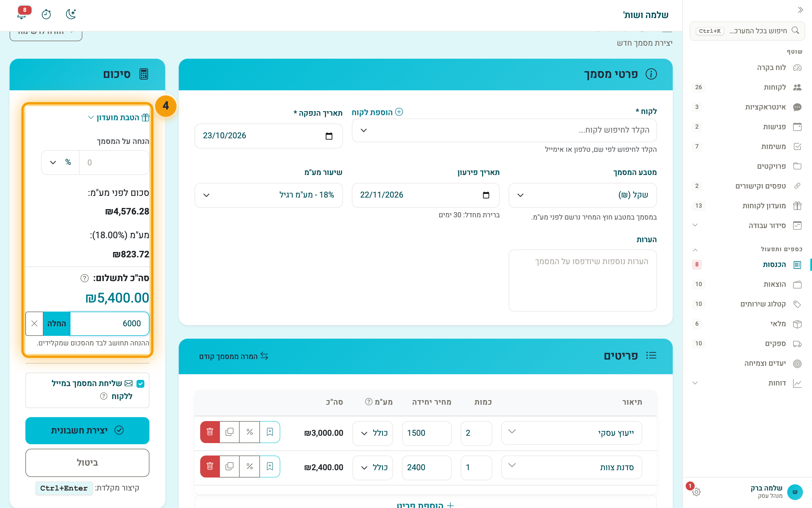The height and width of the screenshot is (508, 812).
Task: Click המרה ממסמך קודם convert link
Action: tap(234, 356)
